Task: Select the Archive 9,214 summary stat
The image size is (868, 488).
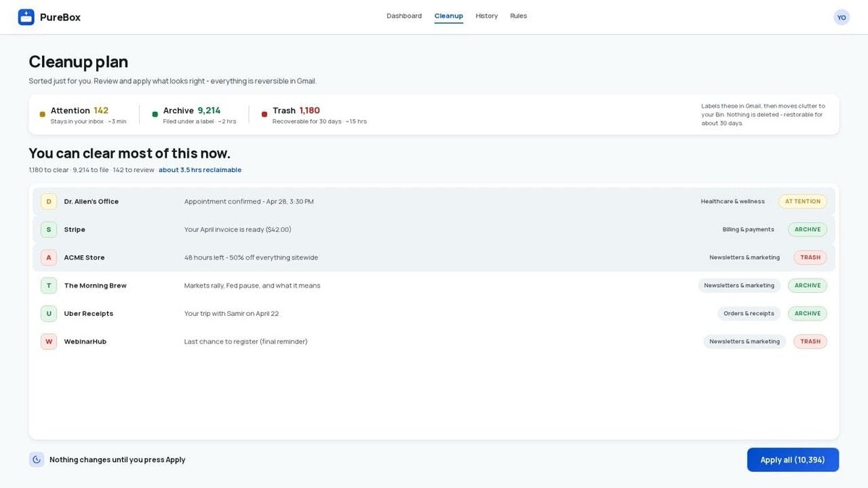Action: 194,114
